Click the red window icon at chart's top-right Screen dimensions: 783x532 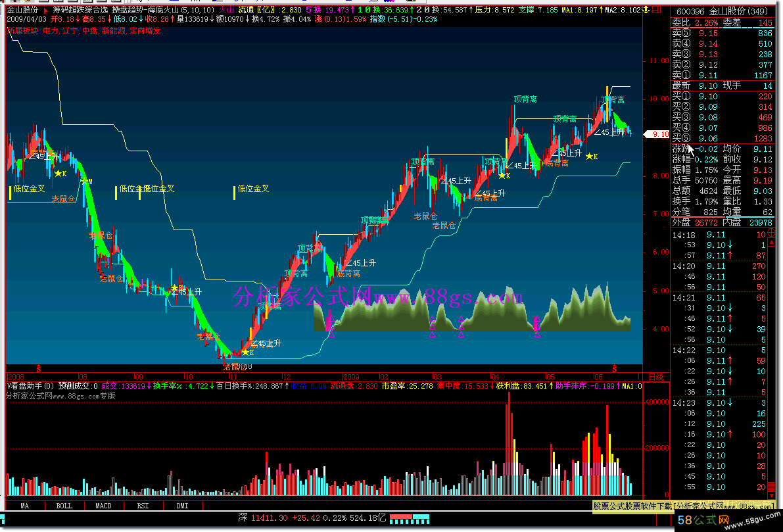pyautogui.click(x=657, y=9)
